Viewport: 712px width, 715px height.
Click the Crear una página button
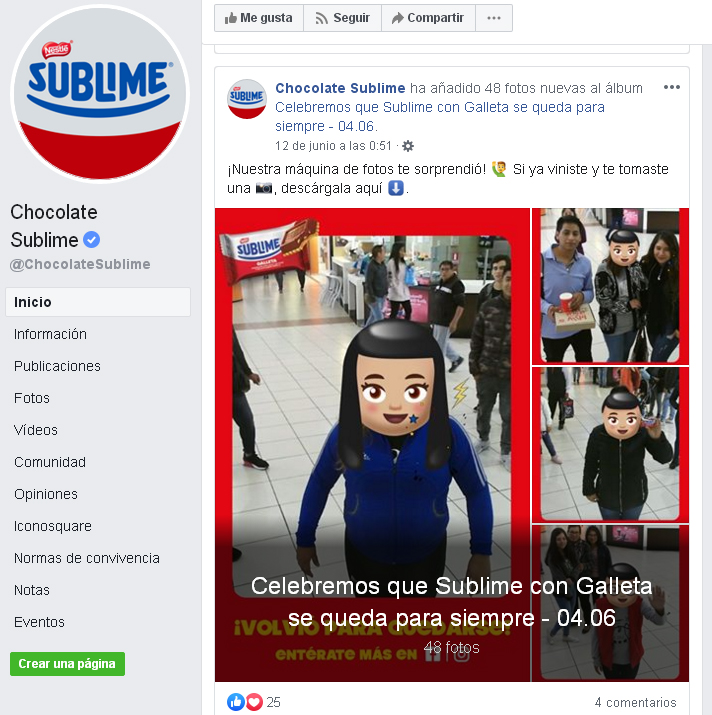click(68, 663)
